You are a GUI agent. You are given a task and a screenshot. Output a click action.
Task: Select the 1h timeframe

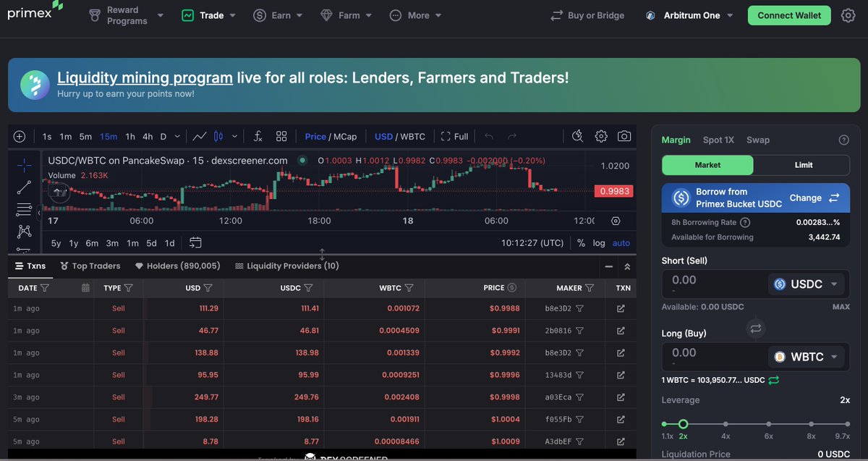[130, 136]
